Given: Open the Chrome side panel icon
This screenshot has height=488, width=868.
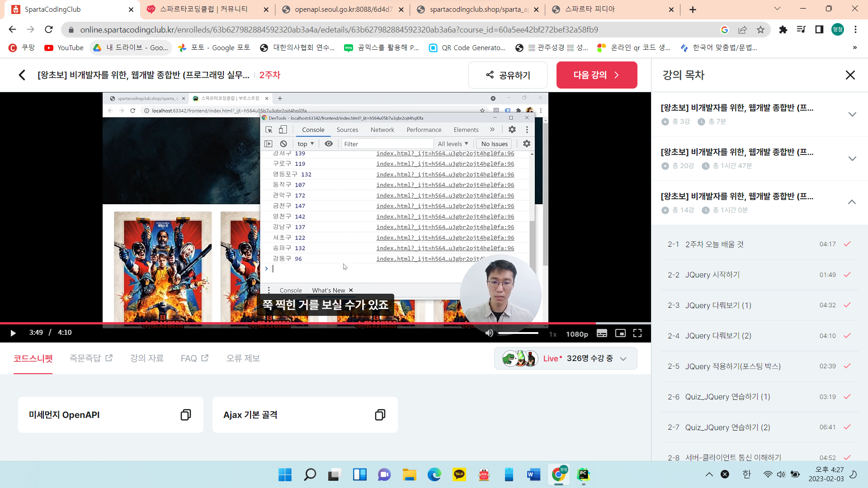Looking at the screenshot, I should (819, 29).
